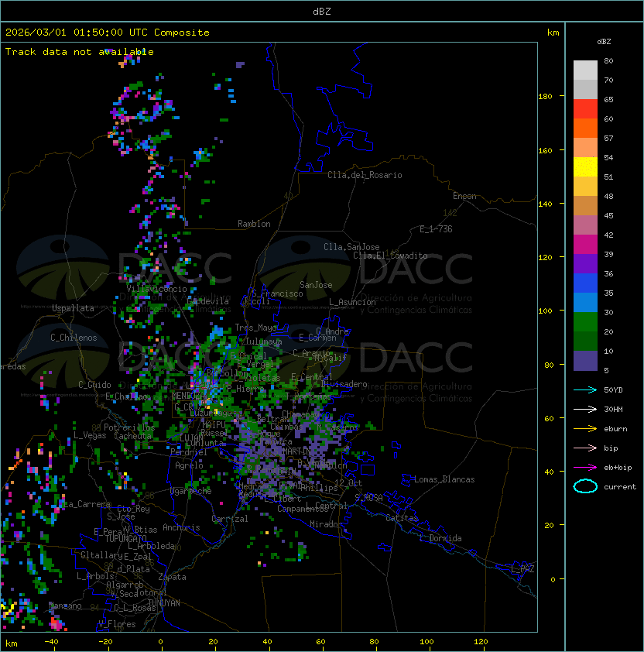Click the 'dBZ' title at the top
Viewport: 644px width, 652px height.
[322, 11]
